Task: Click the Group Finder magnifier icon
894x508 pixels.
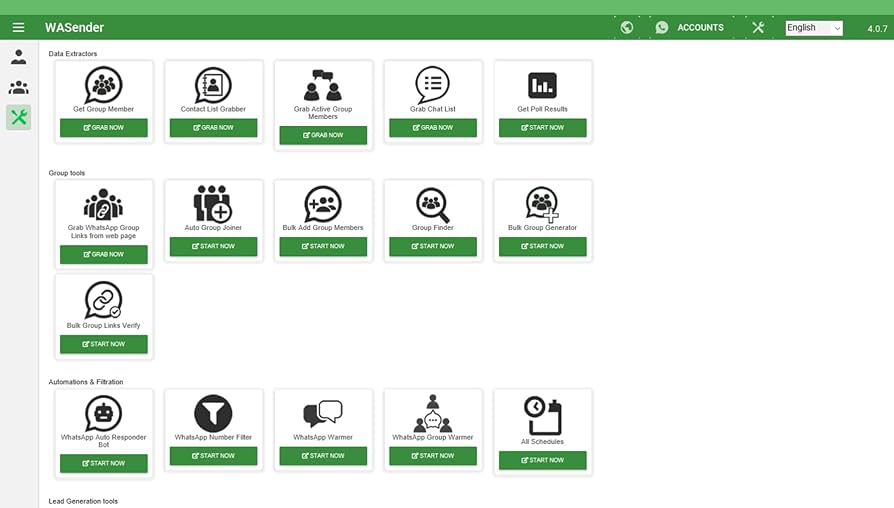Action: click(433, 204)
